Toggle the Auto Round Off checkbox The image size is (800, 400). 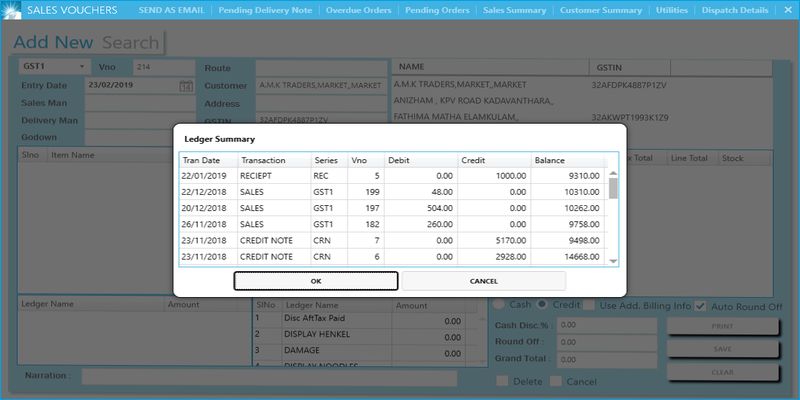click(701, 304)
